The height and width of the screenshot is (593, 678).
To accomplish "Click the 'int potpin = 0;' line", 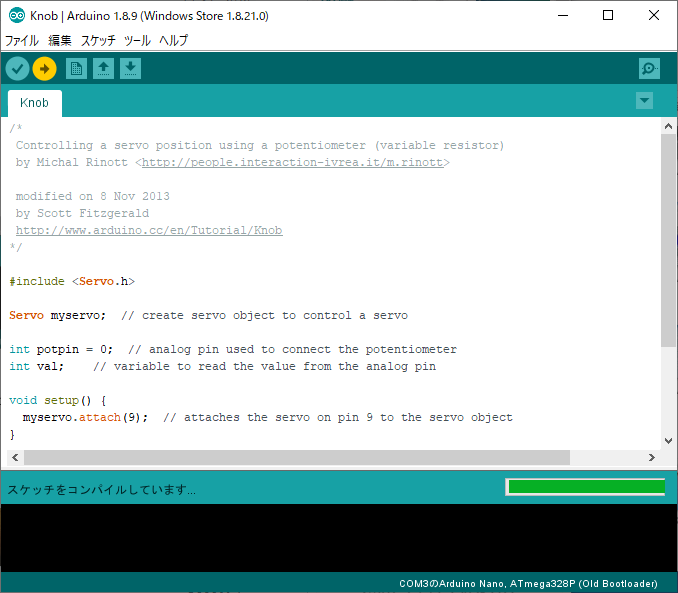I will (x=233, y=349).
